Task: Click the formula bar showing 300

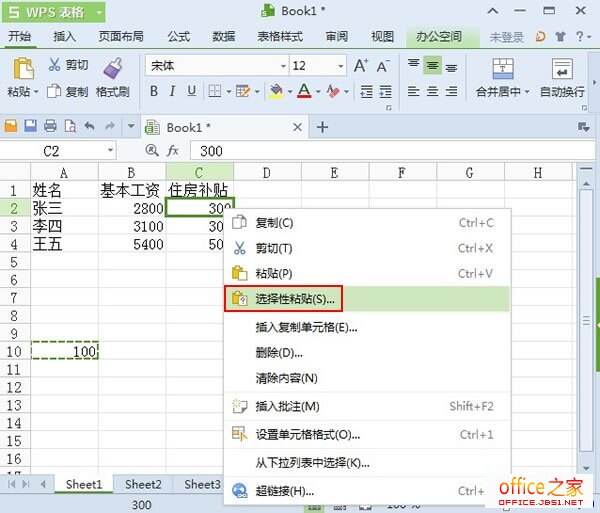Action: (x=393, y=151)
